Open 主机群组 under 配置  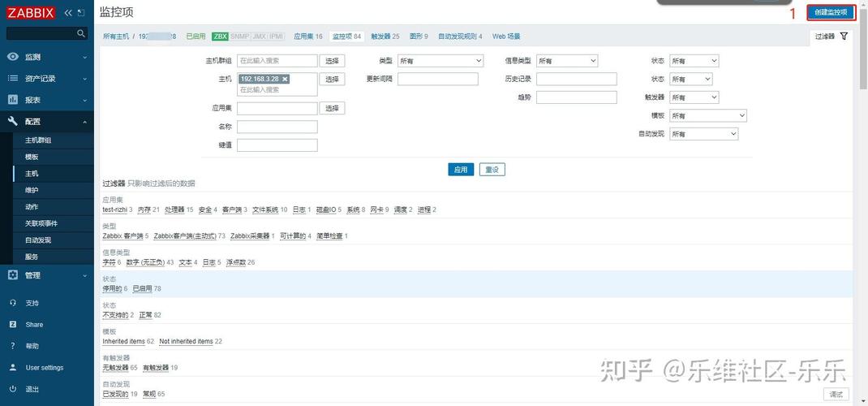(x=38, y=140)
